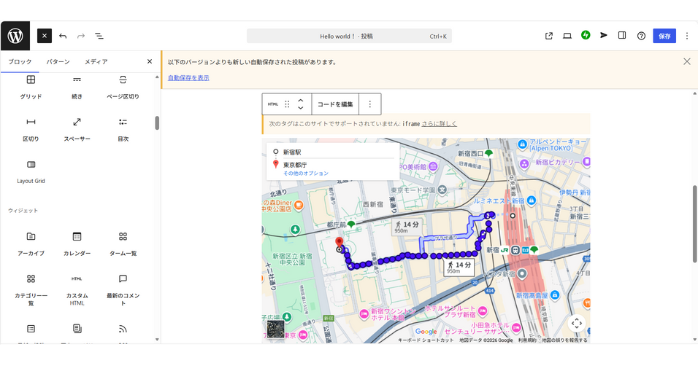
Task: Open the Jetpack green icon panel
Action: point(585,35)
